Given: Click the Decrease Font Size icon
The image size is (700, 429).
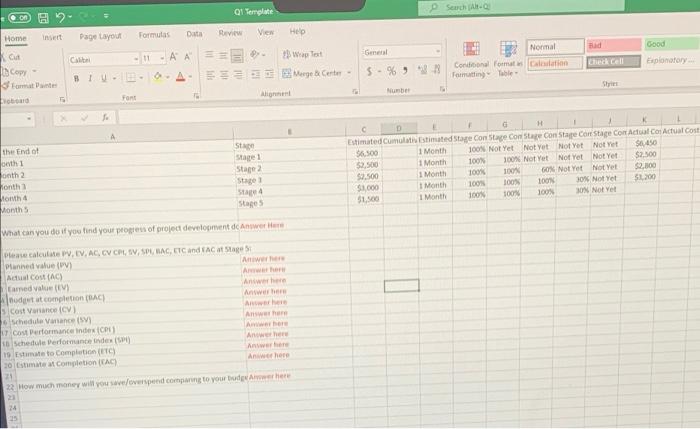Looking at the screenshot, I should [x=188, y=57].
